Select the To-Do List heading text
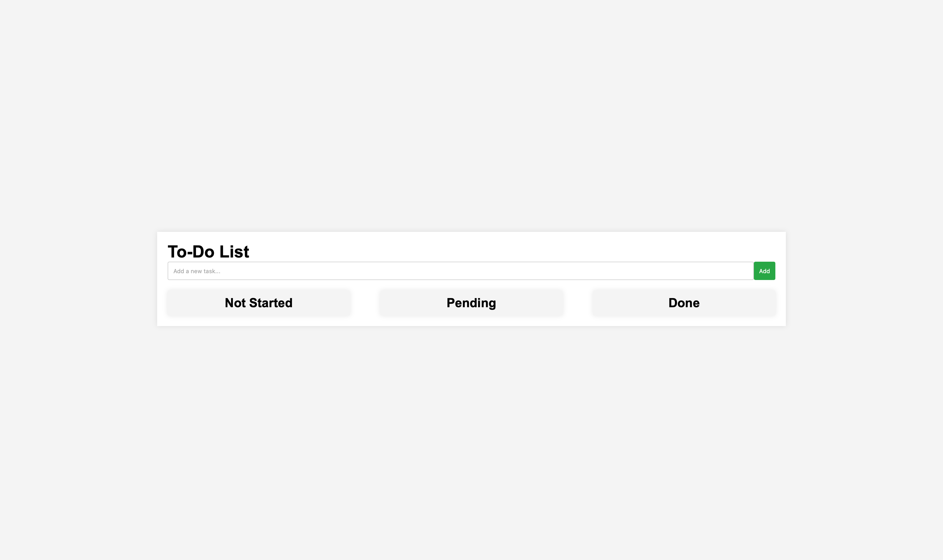 pyautogui.click(x=208, y=251)
